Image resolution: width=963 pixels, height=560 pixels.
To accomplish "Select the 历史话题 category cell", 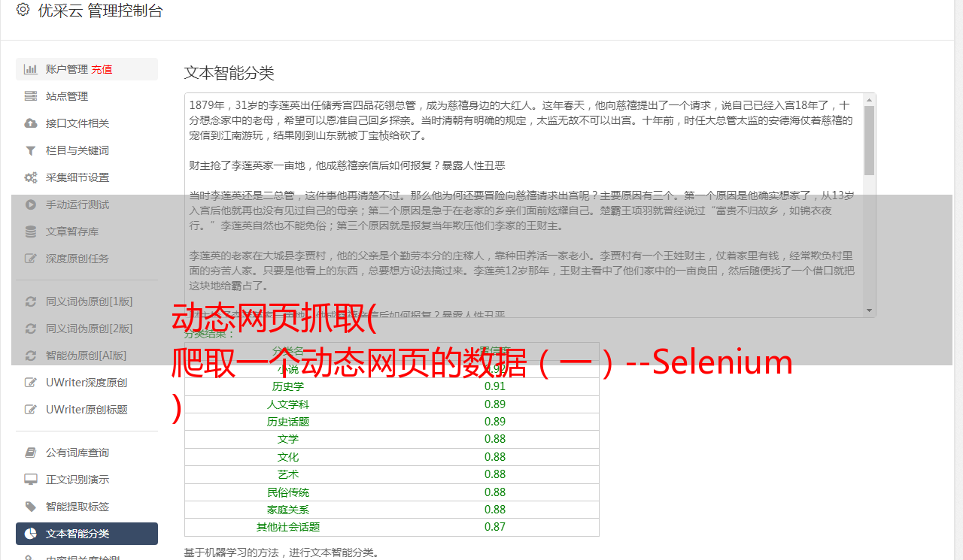I will 288,422.
